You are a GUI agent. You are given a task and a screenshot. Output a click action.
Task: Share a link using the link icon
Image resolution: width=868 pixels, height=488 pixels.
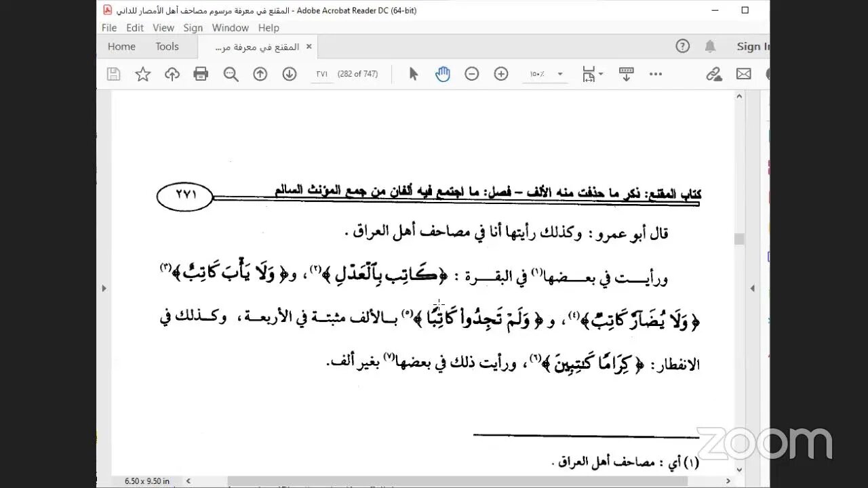[713, 75]
